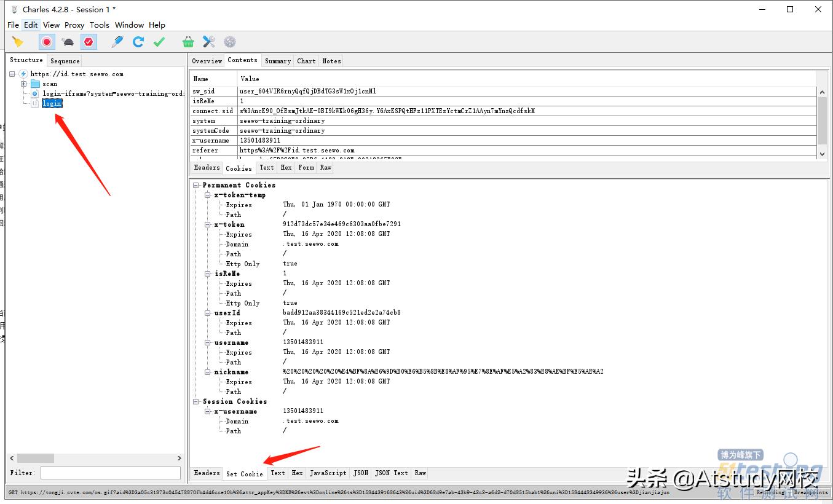Collapse the Session Cookies node
The height and width of the screenshot is (504, 833).
(196, 401)
